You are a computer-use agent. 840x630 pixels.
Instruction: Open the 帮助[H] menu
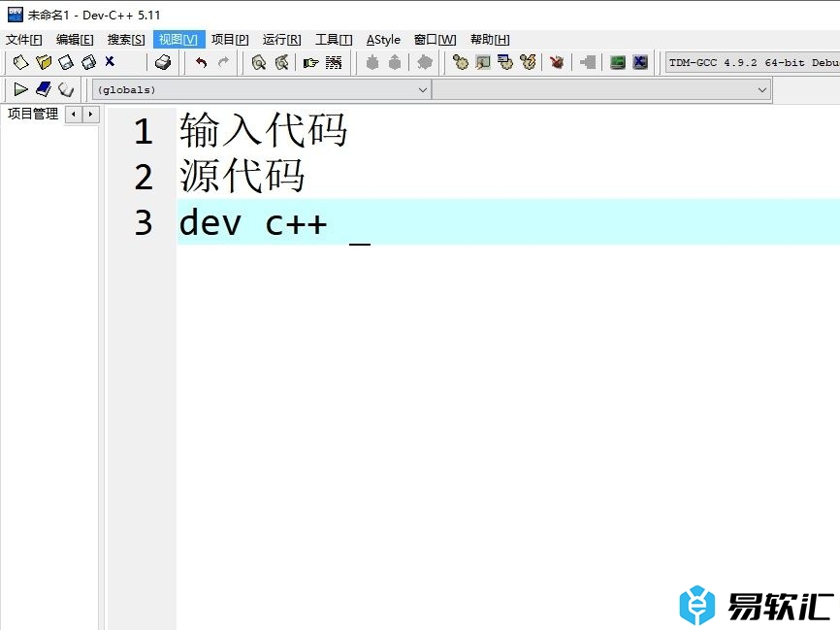point(490,40)
